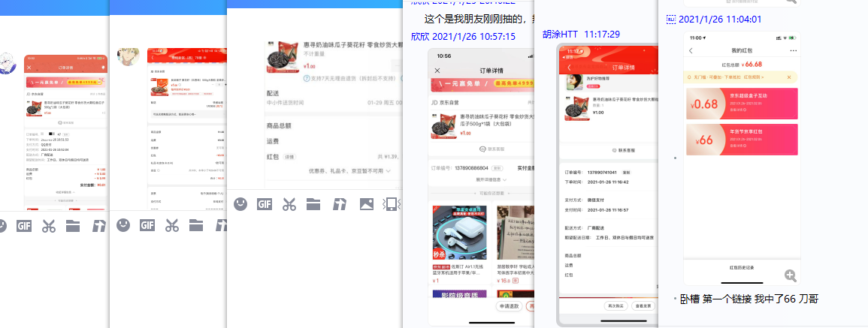Open the ¥0.68 京东超级盒子 red packet card
This screenshot has height=328, width=868.
[741, 104]
